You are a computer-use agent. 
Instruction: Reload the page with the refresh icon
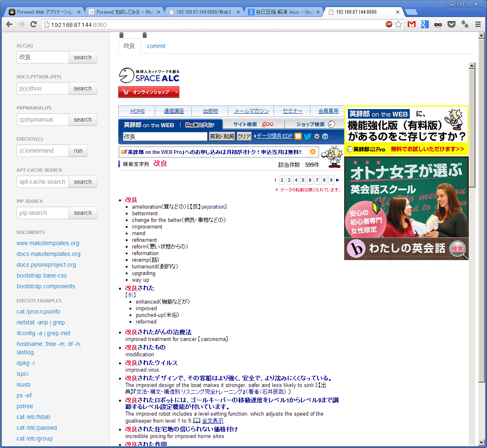click(x=33, y=24)
